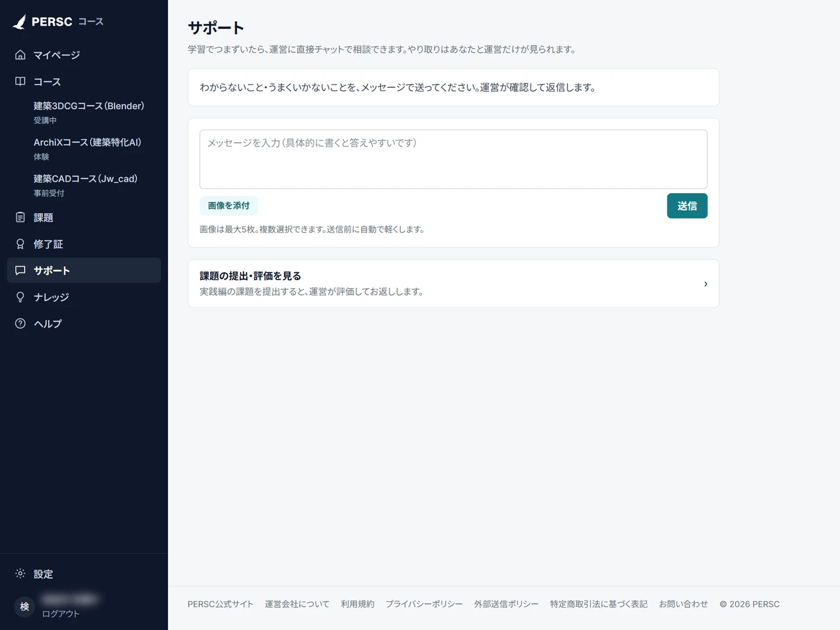Click the サポート page heading
Image resolution: width=840 pixels, height=630 pixels.
coord(216,28)
